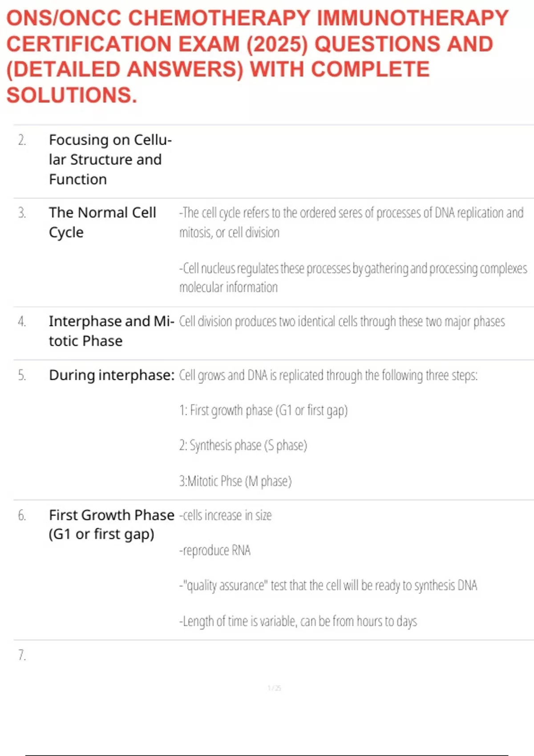Click the '-cells increase in size' bullet
The width and height of the screenshot is (534, 756).
226,515
